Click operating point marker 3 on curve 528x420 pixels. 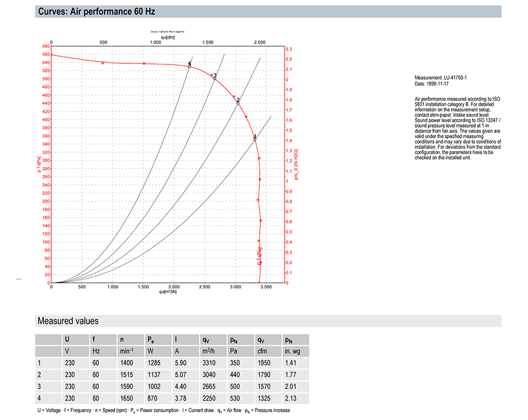(214, 79)
